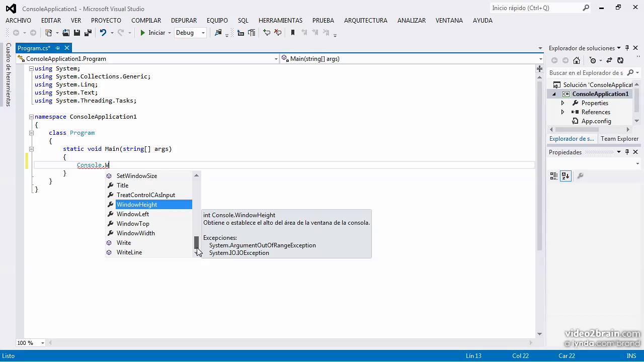Click in the Buscar en el Explorador field
644x362 pixels.
point(586,73)
